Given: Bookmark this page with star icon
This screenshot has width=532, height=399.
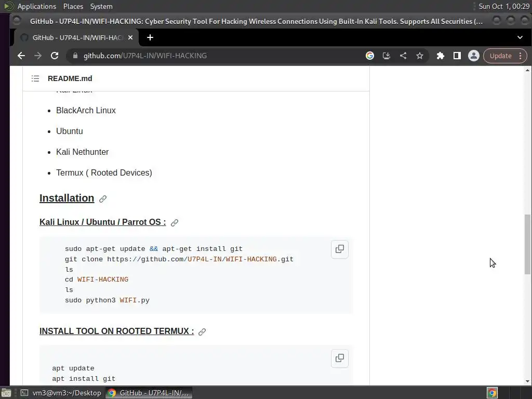Looking at the screenshot, I should tap(420, 56).
